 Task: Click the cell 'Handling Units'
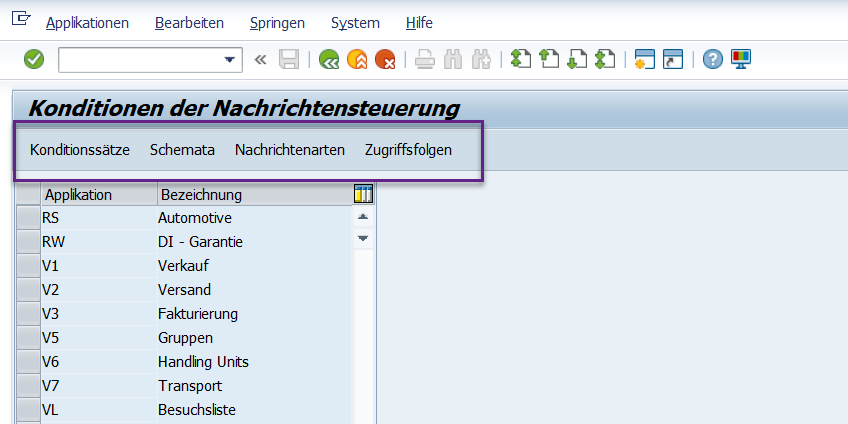(x=255, y=362)
